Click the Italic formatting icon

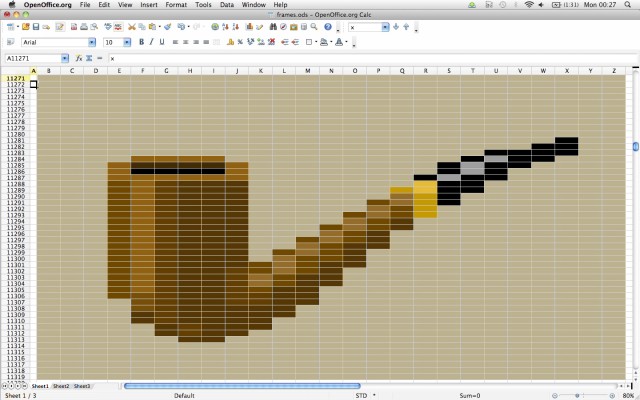coord(152,42)
